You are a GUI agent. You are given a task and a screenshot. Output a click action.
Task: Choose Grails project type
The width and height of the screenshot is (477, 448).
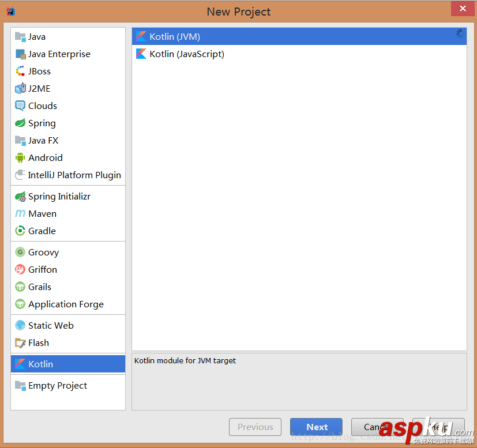68,287
